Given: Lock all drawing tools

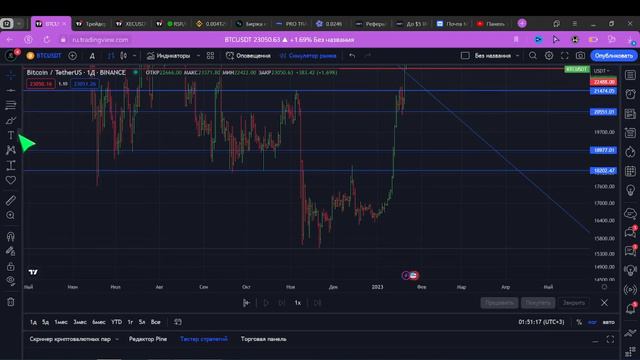Looking at the screenshot, I should click(x=11, y=267).
